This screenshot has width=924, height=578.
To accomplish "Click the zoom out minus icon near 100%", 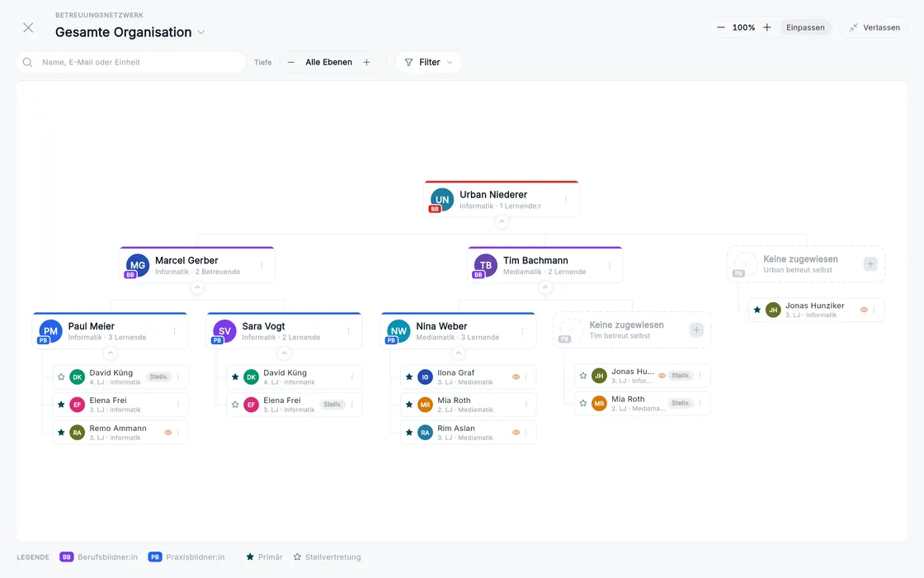I will 720,28.
